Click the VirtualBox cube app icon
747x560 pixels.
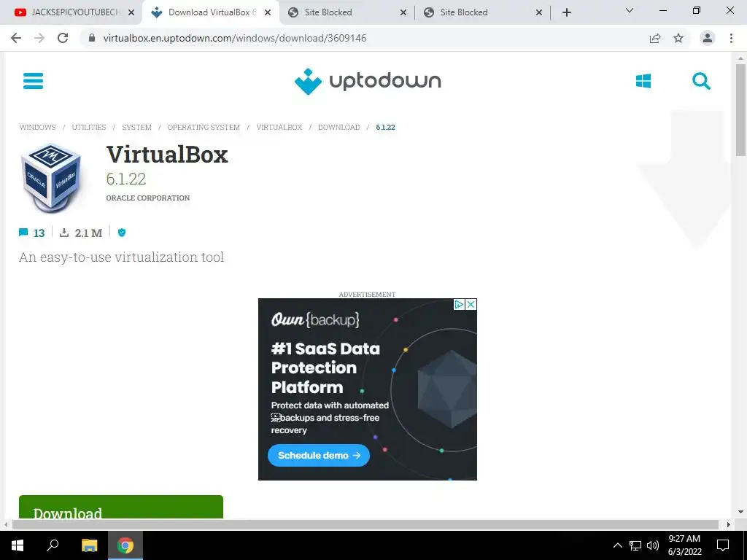(51, 177)
